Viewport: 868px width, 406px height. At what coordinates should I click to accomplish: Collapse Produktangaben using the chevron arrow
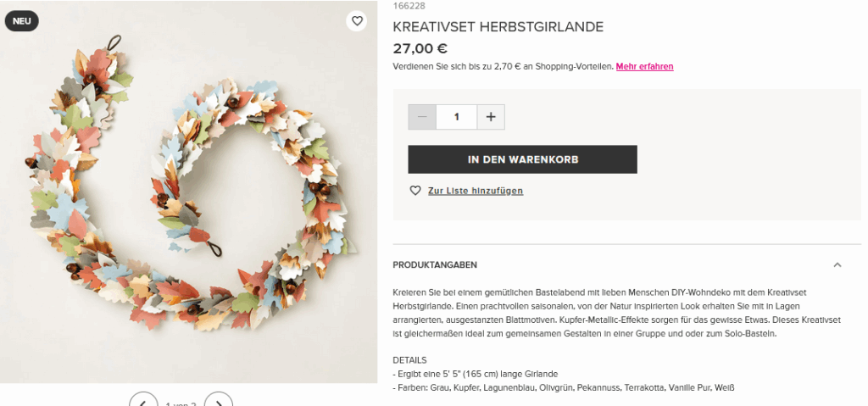837,264
